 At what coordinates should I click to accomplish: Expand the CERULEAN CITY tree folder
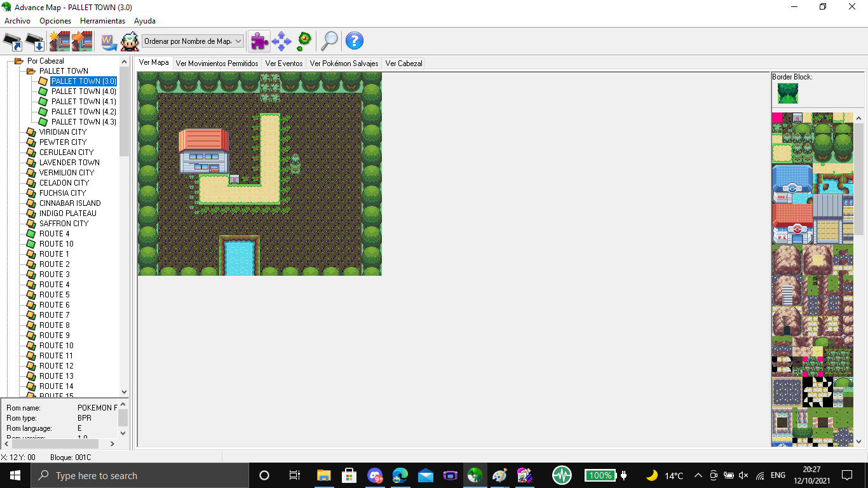point(31,152)
